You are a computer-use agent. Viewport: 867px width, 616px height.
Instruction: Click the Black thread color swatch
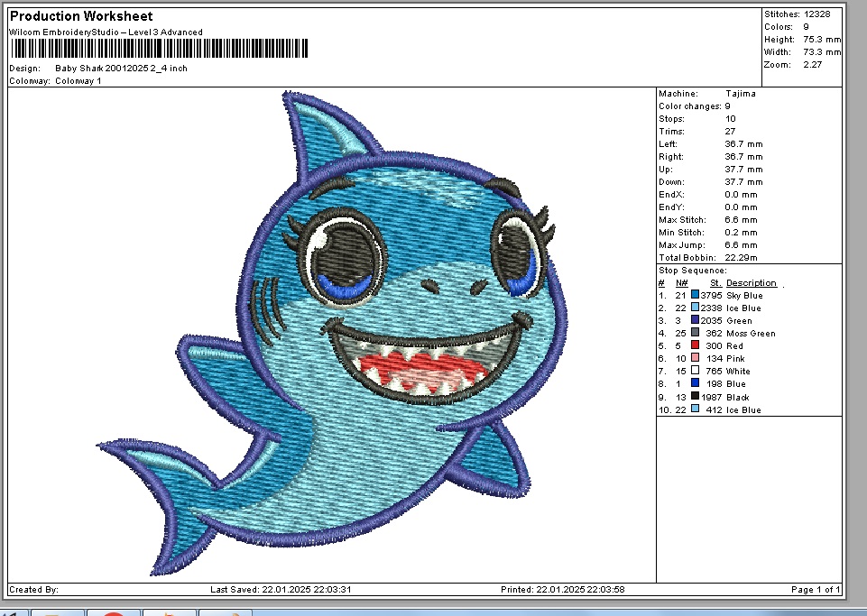(695, 396)
